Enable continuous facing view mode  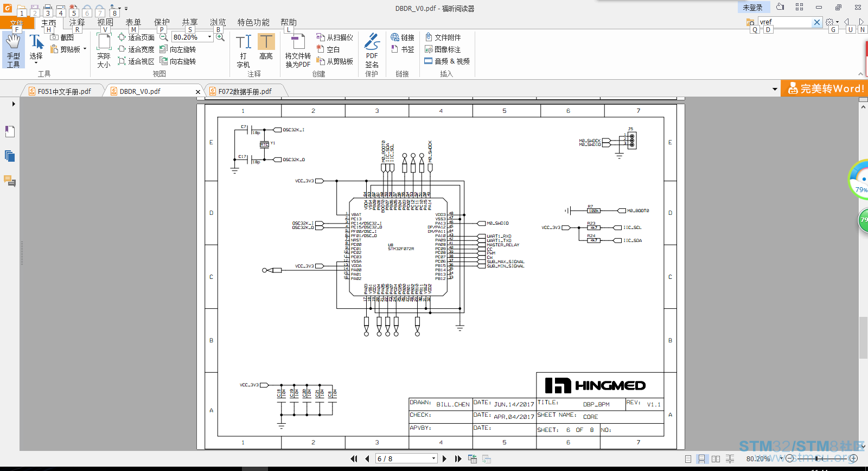click(730, 459)
